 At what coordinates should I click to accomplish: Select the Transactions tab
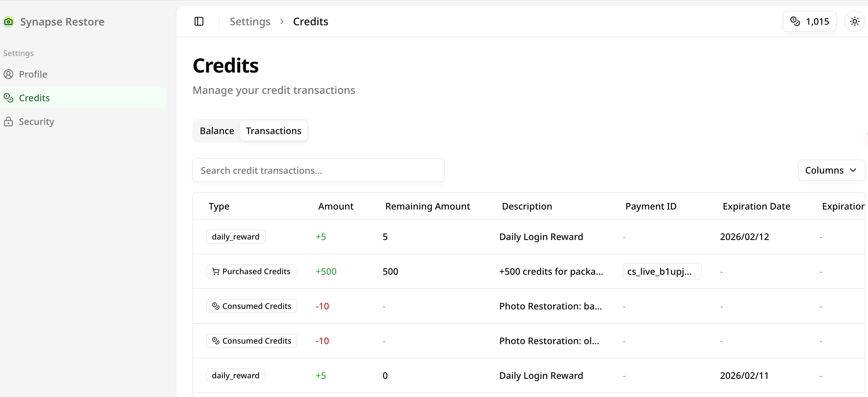[273, 131]
